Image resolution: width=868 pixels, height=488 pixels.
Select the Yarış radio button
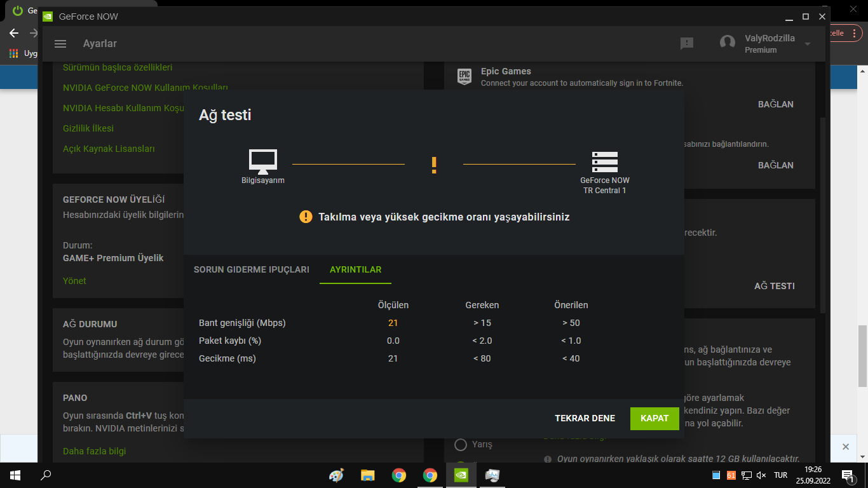tap(461, 444)
